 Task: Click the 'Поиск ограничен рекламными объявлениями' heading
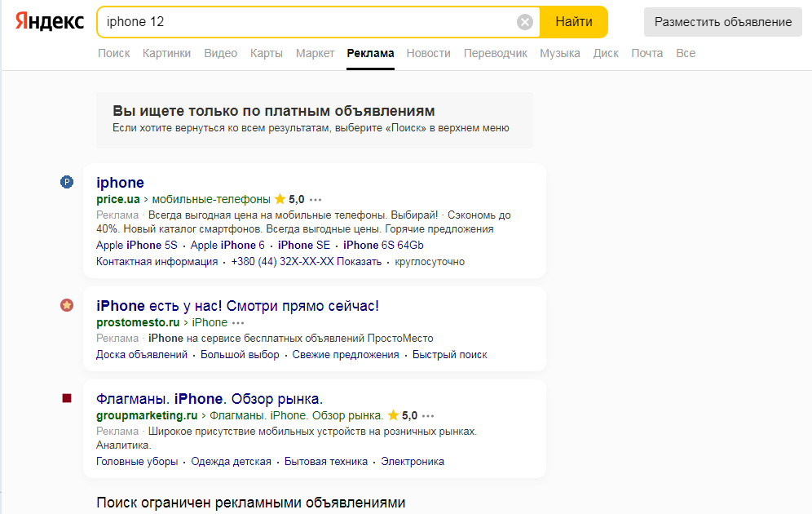250,503
